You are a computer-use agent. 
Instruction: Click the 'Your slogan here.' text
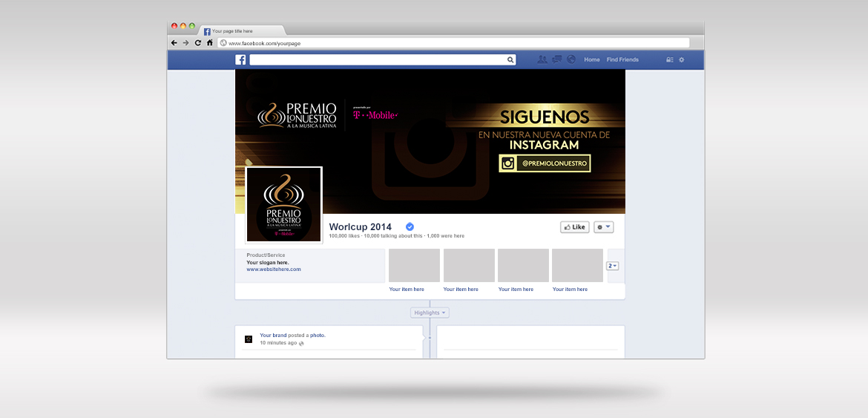pyautogui.click(x=268, y=262)
